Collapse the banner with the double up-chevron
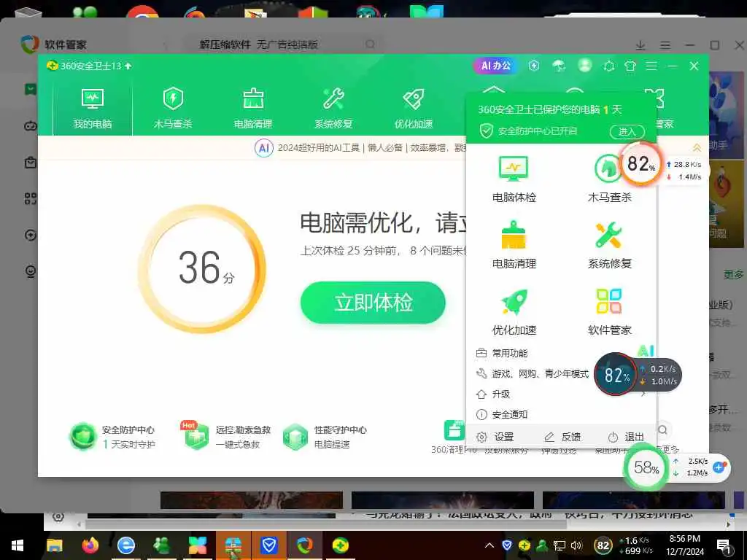Image resolution: width=747 pixels, height=560 pixels. [697, 148]
